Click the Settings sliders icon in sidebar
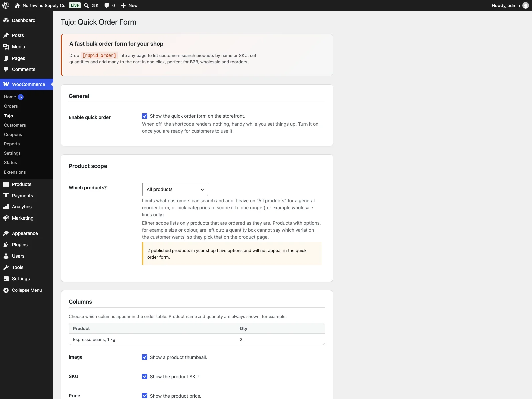The image size is (532, 399). 6,279
